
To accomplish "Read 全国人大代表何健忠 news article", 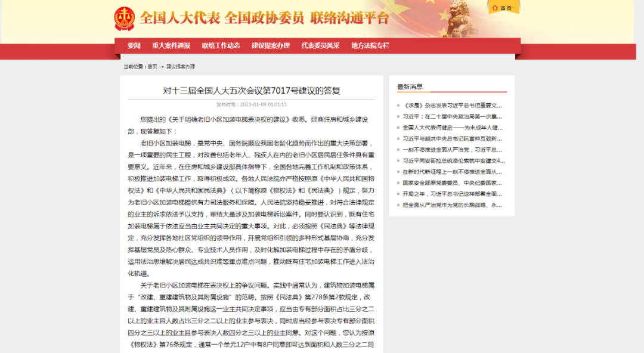I will [x=453, y=128].
